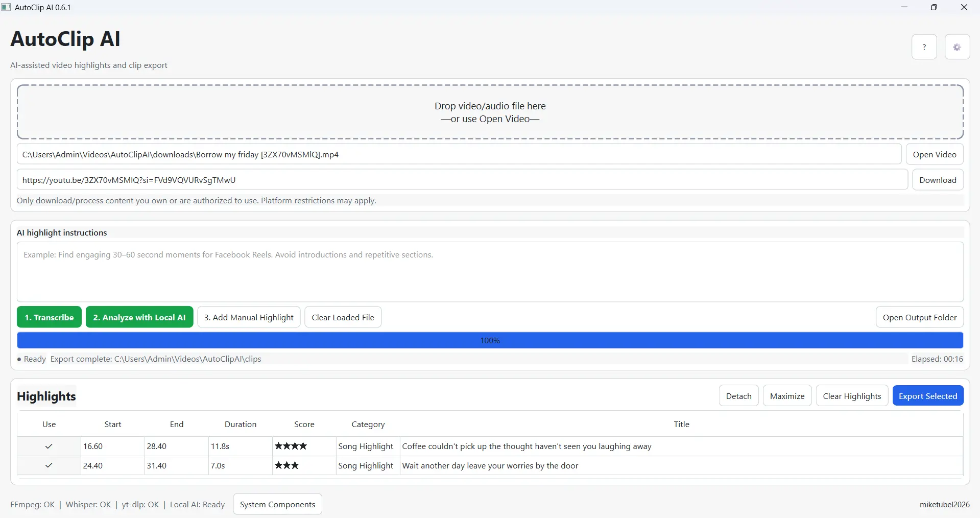Sort highlights by the Start column header

[113, 424]
